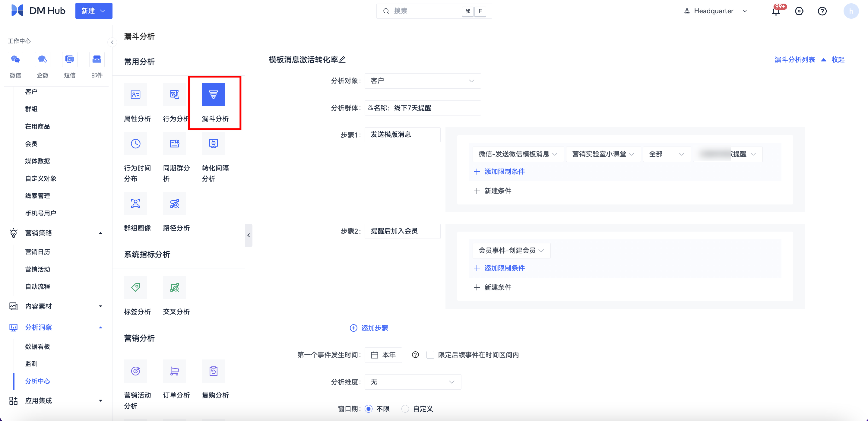The image size is (868, 421).
Task: Click the 步骤2 name field 提醒后加入会员
Action: click(402, 231)
